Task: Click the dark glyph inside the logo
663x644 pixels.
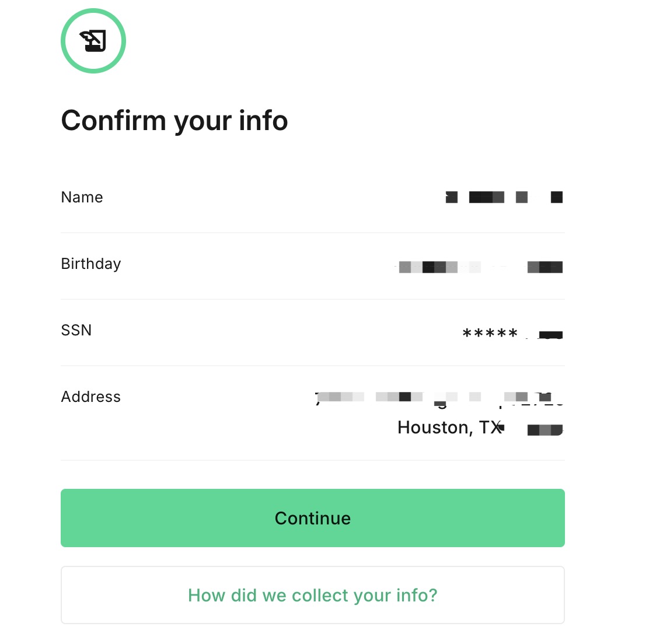Action: (x=93, y=41)
